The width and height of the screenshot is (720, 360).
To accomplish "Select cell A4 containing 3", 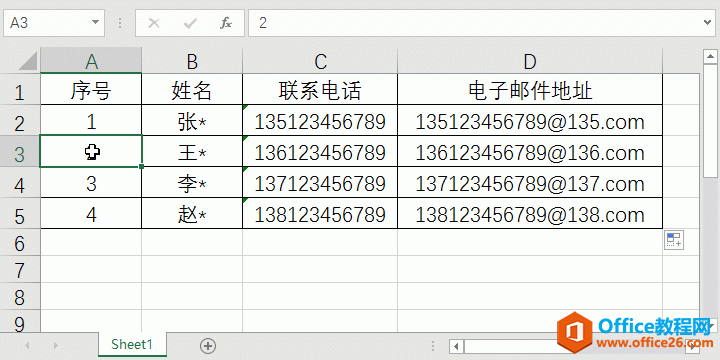I will [x=91, y=183].
